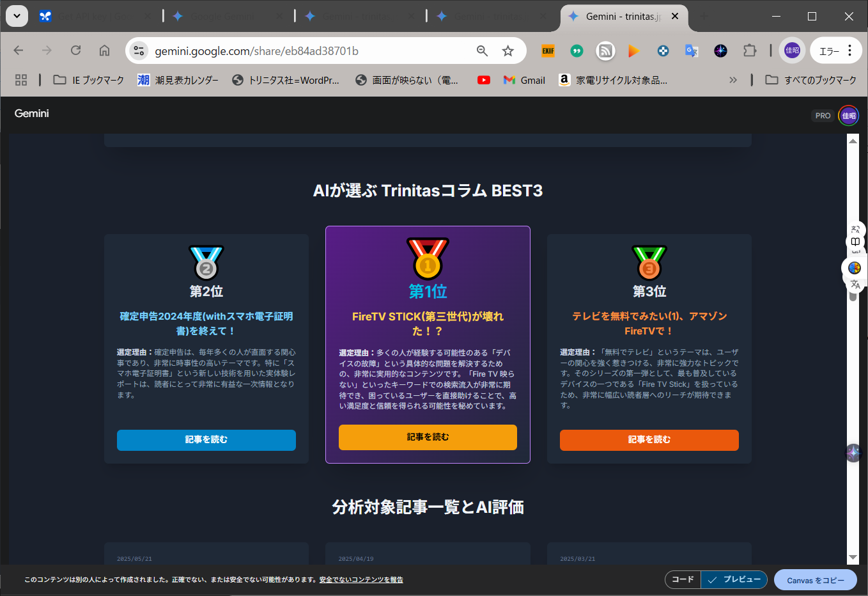Click the colorful round side panel icon
This screenshot has width=868, height=596.
point(855,268)
